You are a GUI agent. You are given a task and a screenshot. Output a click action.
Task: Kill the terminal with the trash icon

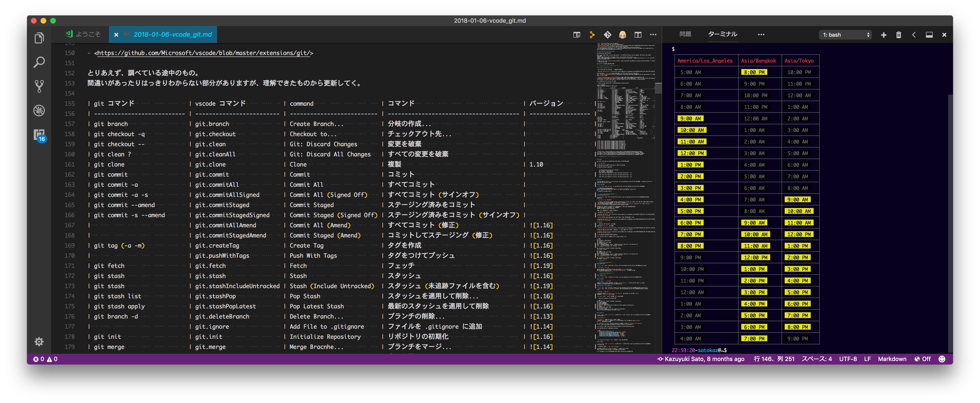pos(898,35)
